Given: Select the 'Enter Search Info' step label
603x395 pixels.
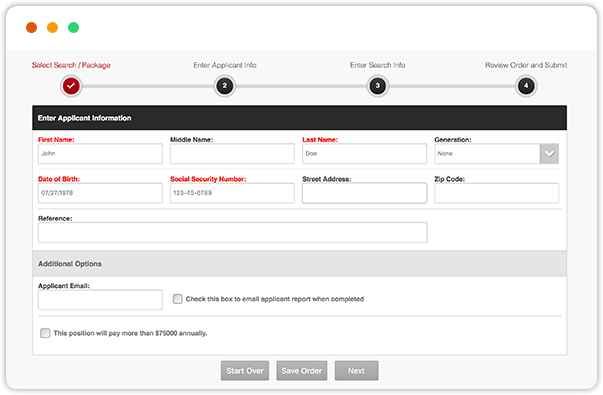Looking at the screenshot, I should (x=378, y=65).
